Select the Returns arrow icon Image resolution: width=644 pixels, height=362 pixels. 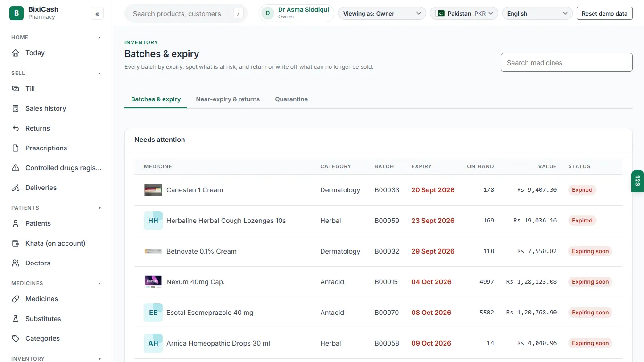tap(16, 128)
